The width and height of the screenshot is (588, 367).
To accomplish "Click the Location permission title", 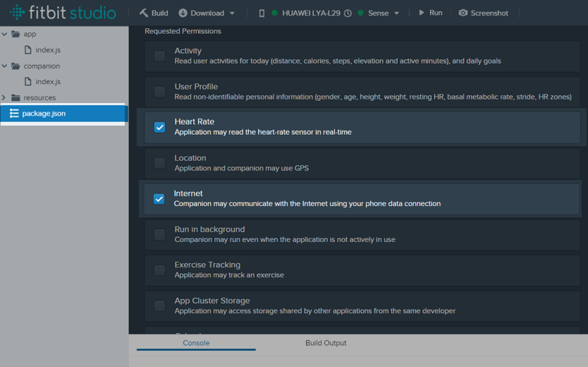I will pos(190,158).
